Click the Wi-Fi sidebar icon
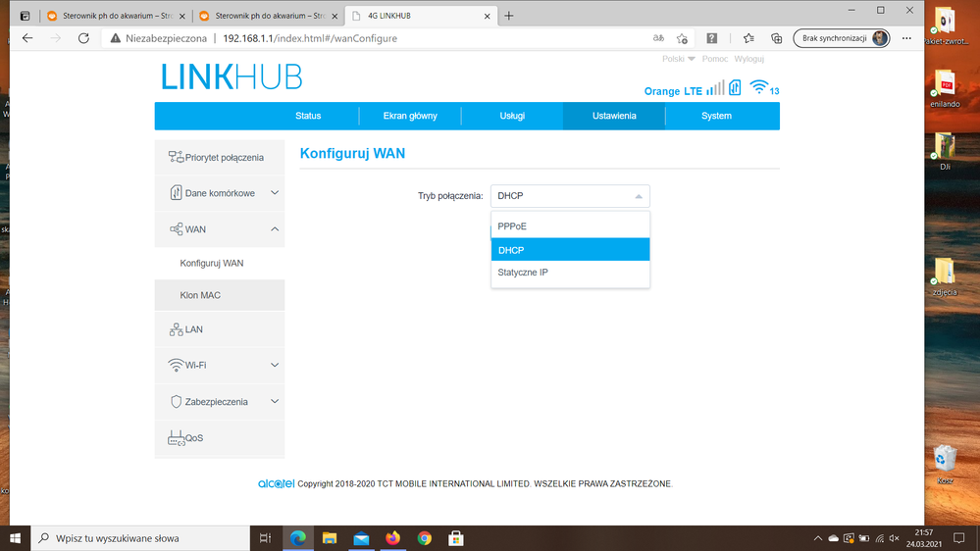The image size is (980, 551). click(x=176, y=365)
